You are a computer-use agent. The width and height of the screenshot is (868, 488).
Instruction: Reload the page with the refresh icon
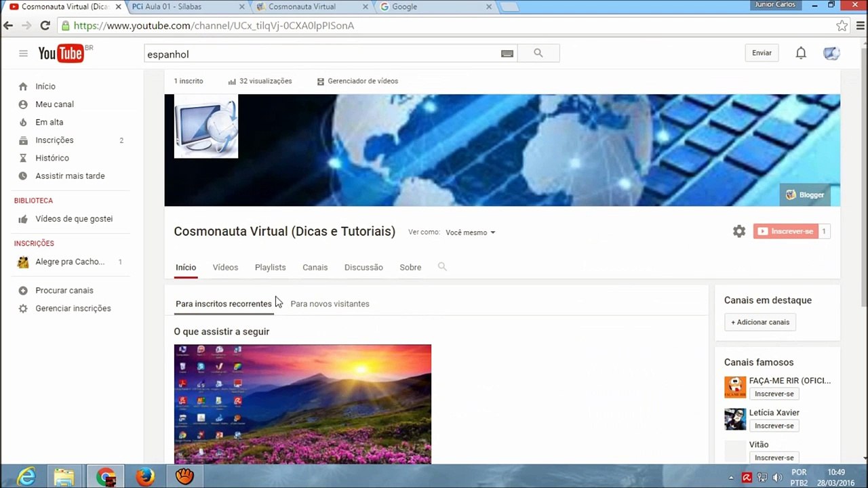coord(45,26)
